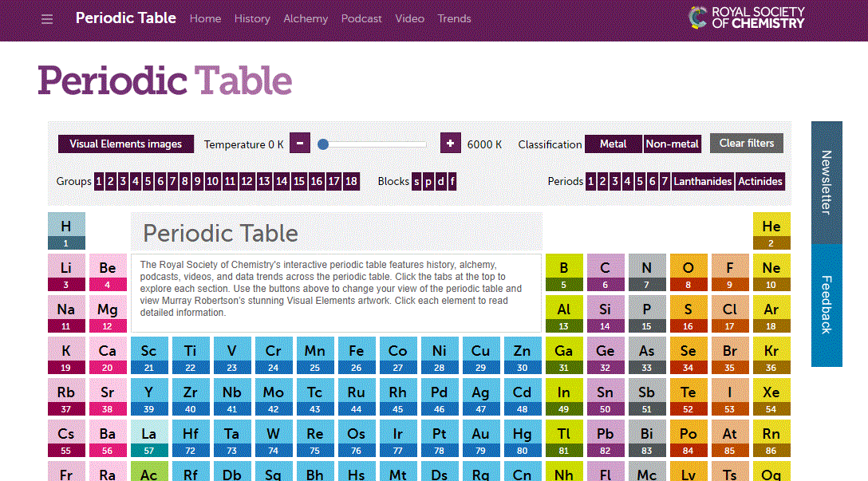
Task: Open the Newsletter side tab
Action: [827, 183]
